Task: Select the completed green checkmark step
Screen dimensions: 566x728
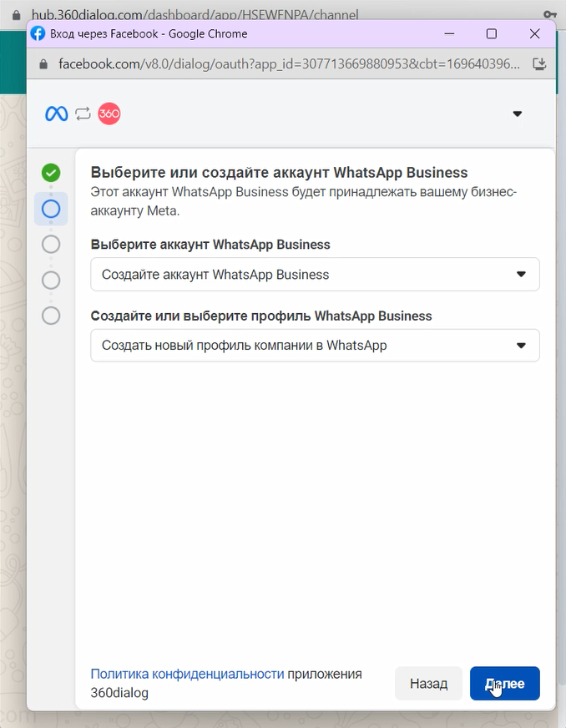Action: pyautogui.click(x=51, y=173)
